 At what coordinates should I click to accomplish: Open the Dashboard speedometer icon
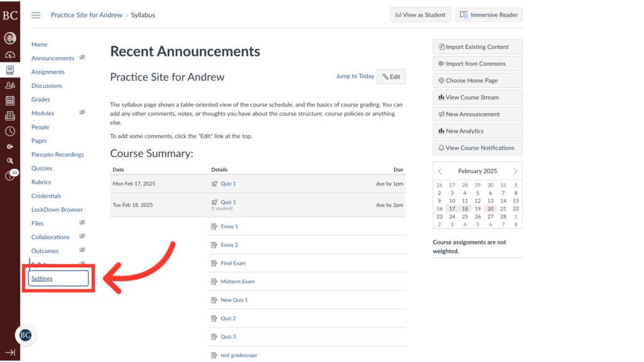coord(9,55)
